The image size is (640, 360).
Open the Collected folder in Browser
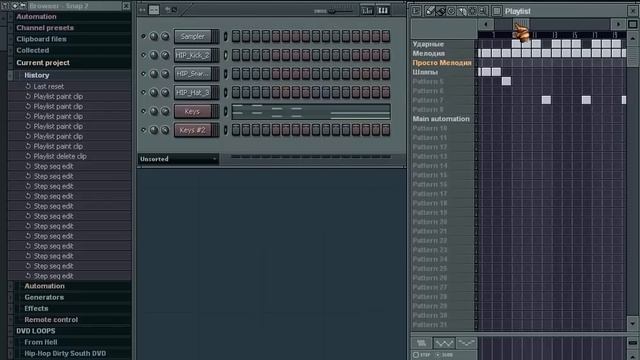click(x=33, y=50)
